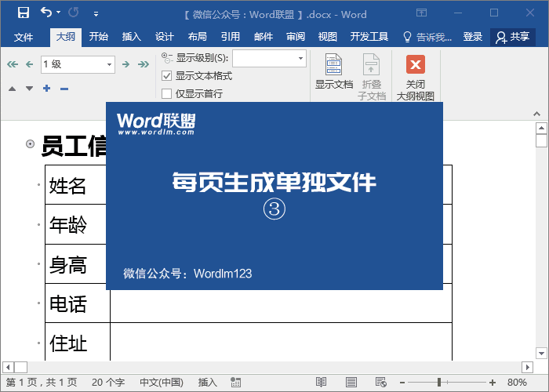Image resolution: width=549 pixels, height=392 pixels.
Task: Undo the last action
Action: coord(45,13)
